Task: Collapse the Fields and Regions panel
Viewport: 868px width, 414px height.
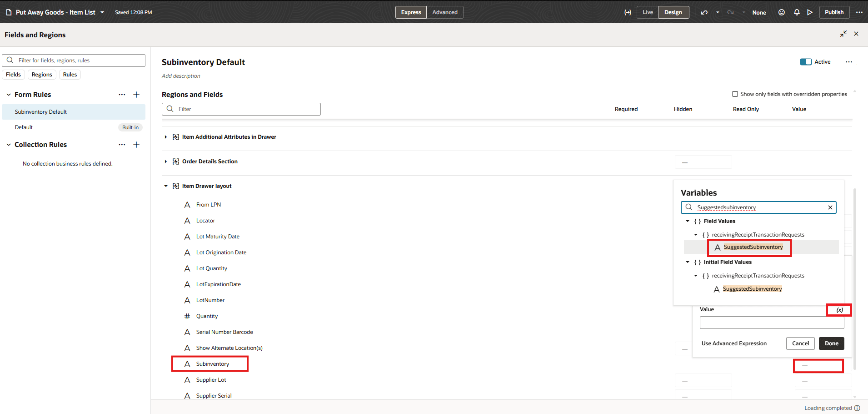Action: coord(843,34)
